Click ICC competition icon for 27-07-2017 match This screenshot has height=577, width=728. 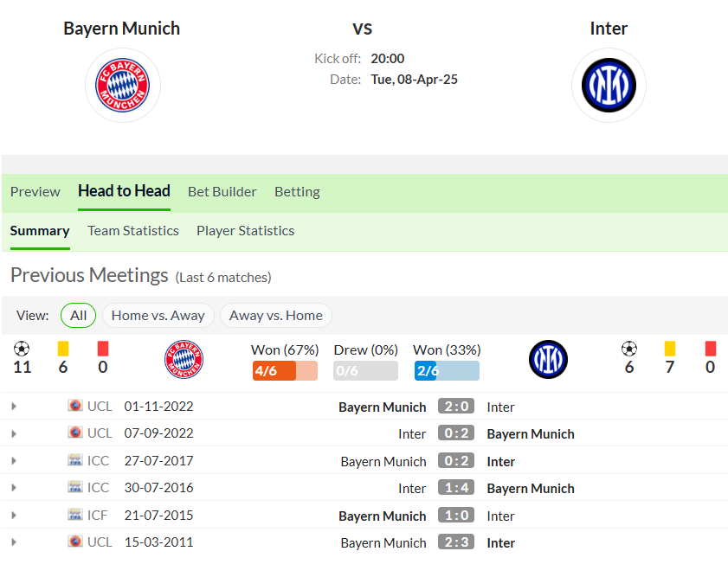(x=74, y=460)
